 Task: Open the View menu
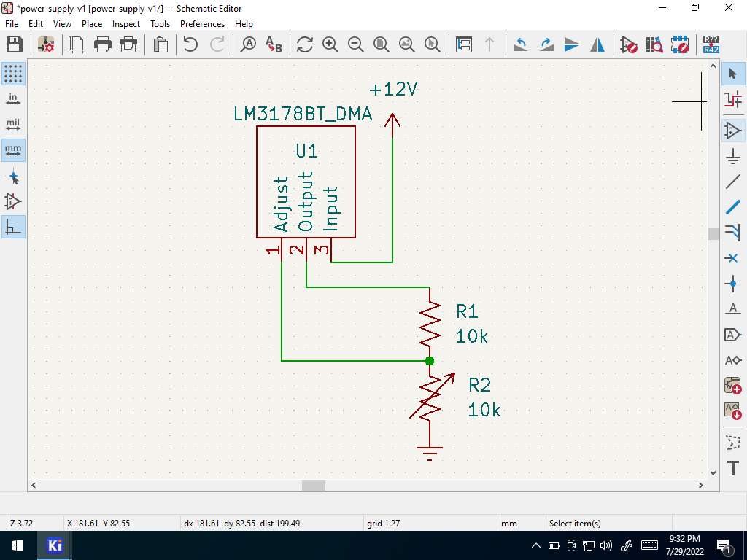[63, 24]
